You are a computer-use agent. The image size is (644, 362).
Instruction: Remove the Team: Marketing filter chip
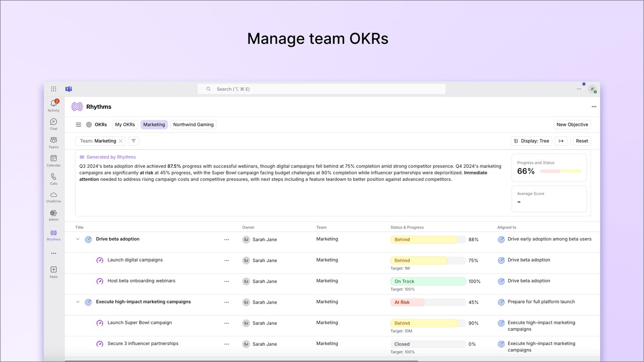point(121,141)
